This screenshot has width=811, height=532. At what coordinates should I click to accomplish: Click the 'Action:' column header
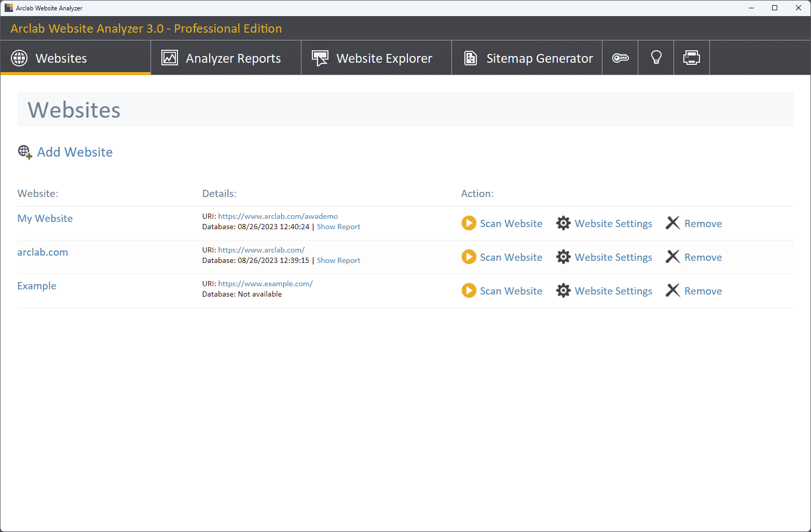pyautogui.click(x=477, y=193)
